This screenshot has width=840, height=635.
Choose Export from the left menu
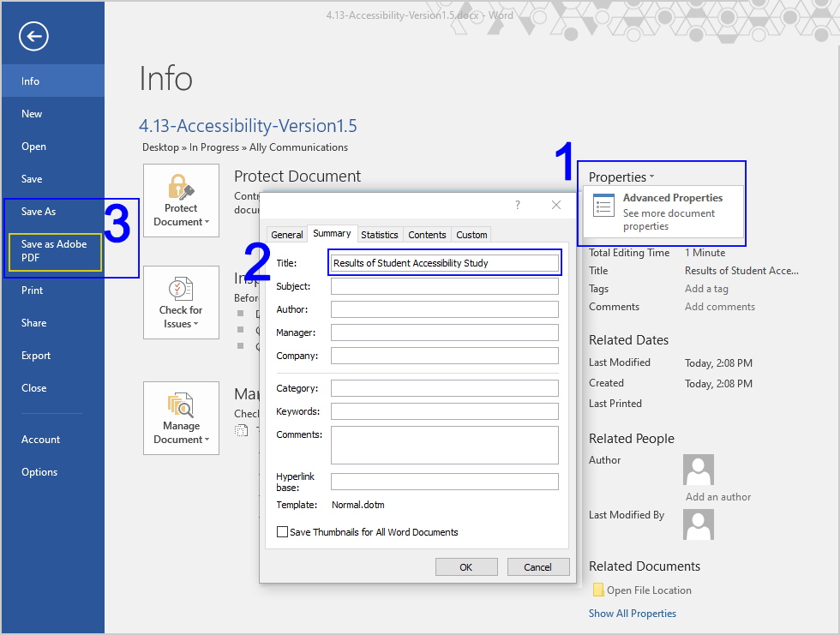click(x=36, y=356)
